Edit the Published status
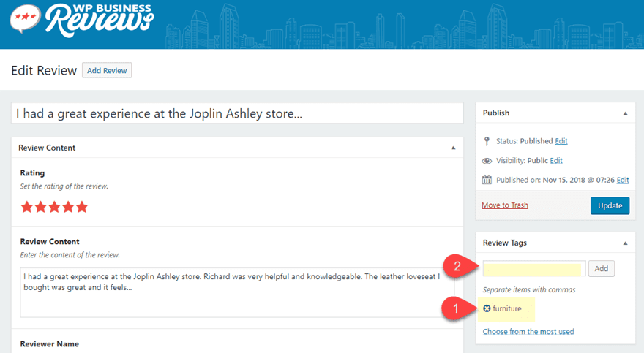 561,141
